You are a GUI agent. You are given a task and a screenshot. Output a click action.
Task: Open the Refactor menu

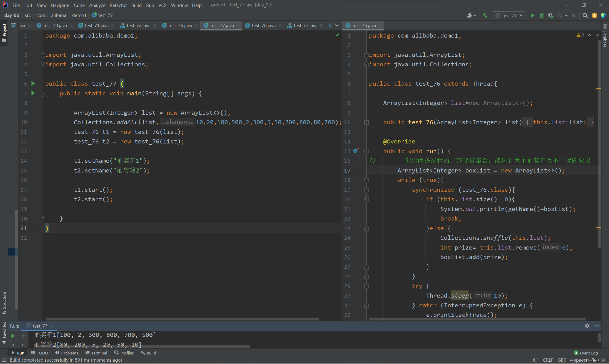pyautogui.click(x=118, y=5)
